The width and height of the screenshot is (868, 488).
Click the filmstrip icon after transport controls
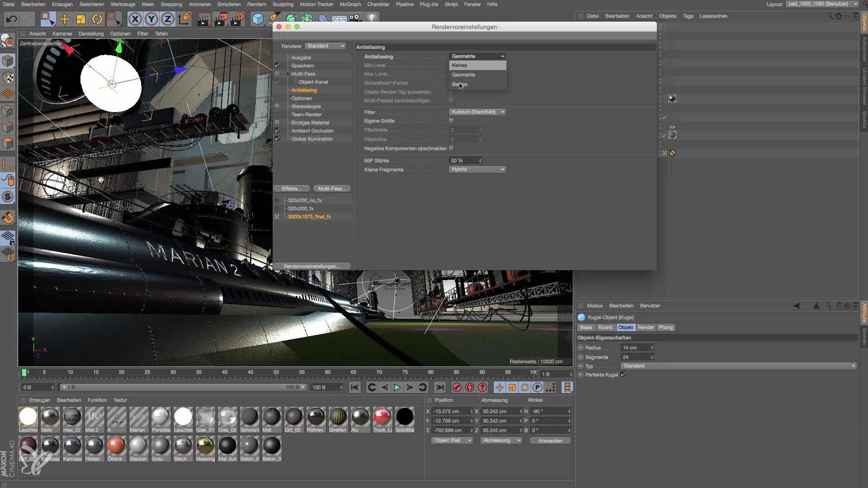567,387
